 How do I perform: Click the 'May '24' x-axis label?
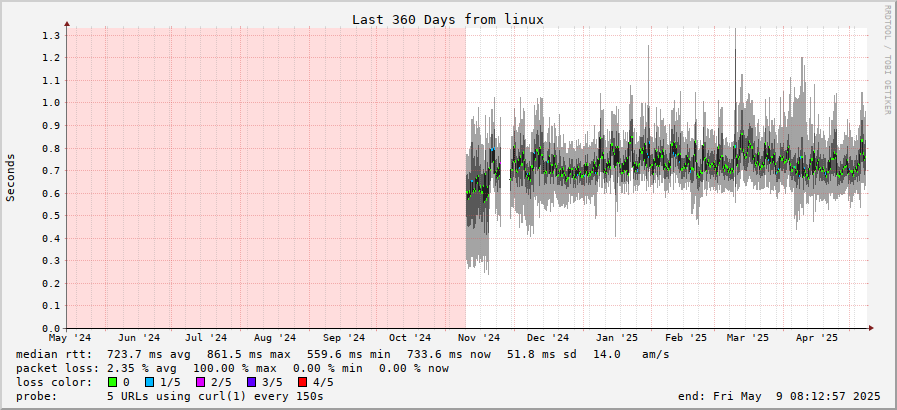pos(70,339)
